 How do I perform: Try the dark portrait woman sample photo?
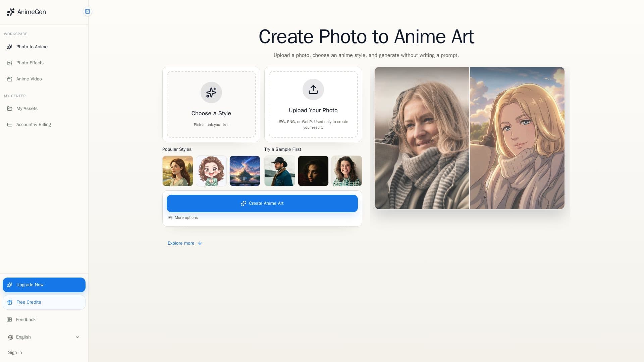(313, 171)
